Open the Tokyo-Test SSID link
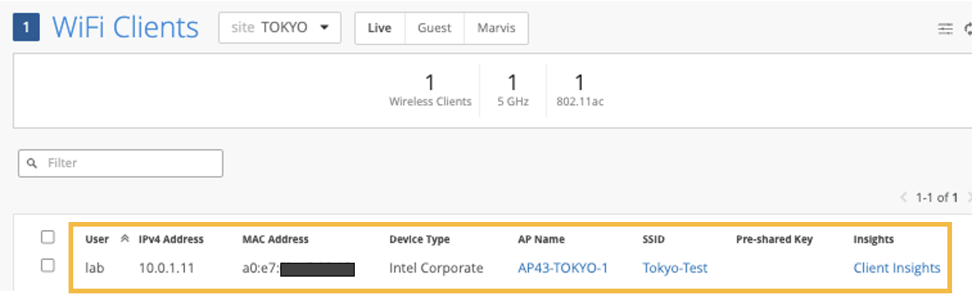 coord(674,268)
